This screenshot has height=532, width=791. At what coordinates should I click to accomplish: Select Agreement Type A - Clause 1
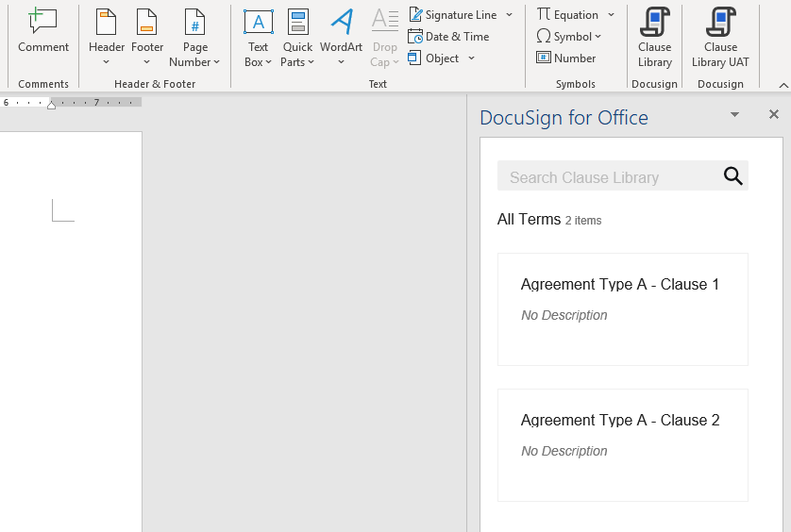coord(622,309)
